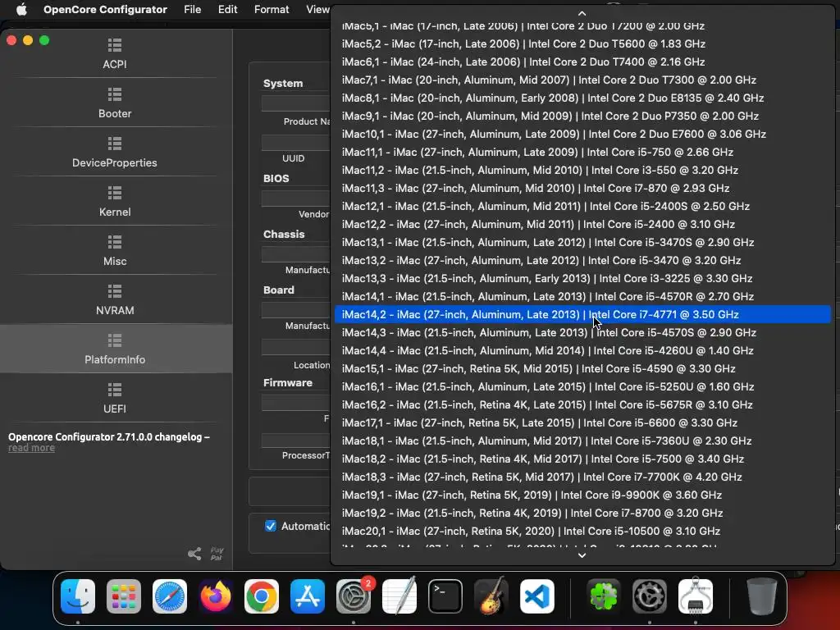Select iMac11,2 with Core i3-550
This screenshot has height=630, width=840.
[582, 170]
